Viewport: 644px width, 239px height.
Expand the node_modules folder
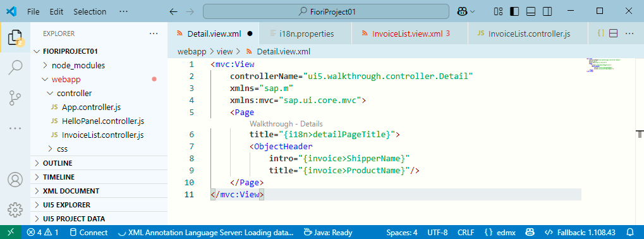[x=99, y=65]
